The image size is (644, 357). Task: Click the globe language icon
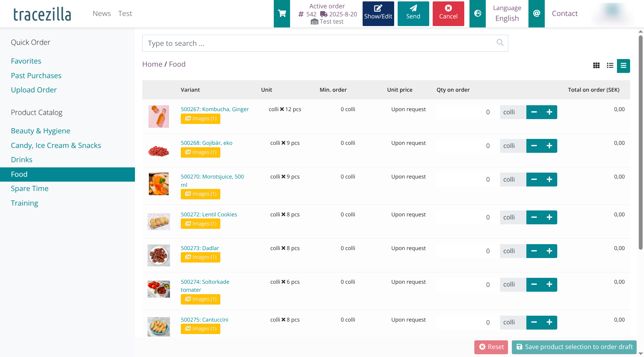[x=477, y=14]
